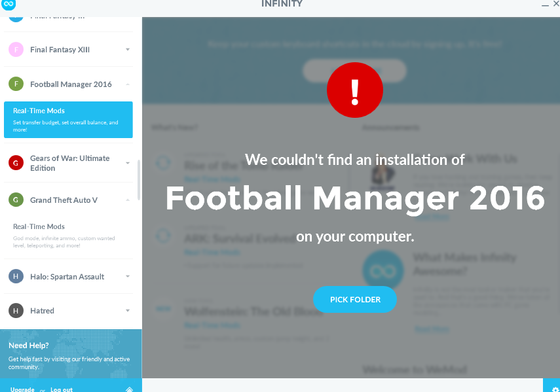Click the Upgrade link
This screenshot has width=560, height=392.
click(x=22, y=389)
